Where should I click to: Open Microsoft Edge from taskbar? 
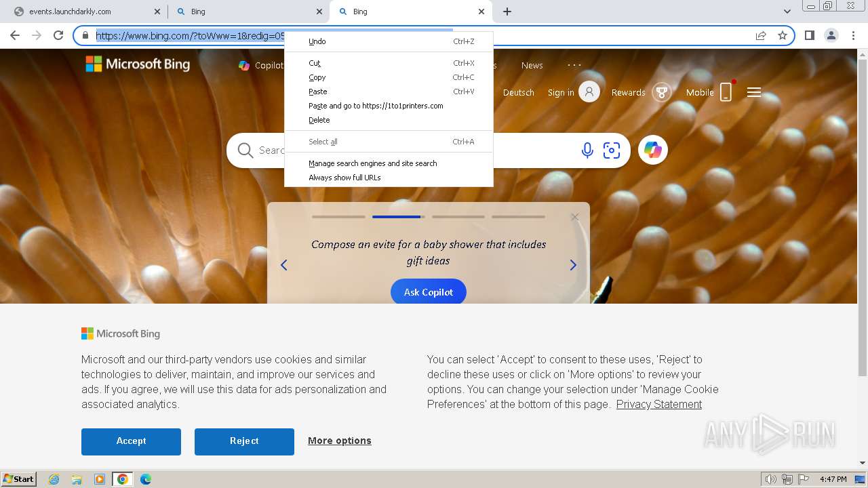click(x=145, y=479)
